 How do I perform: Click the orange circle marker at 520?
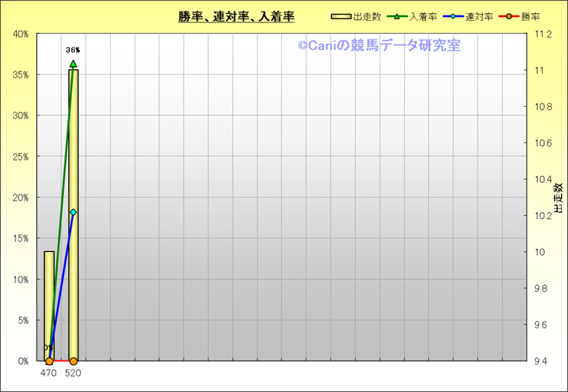[73, 360]
